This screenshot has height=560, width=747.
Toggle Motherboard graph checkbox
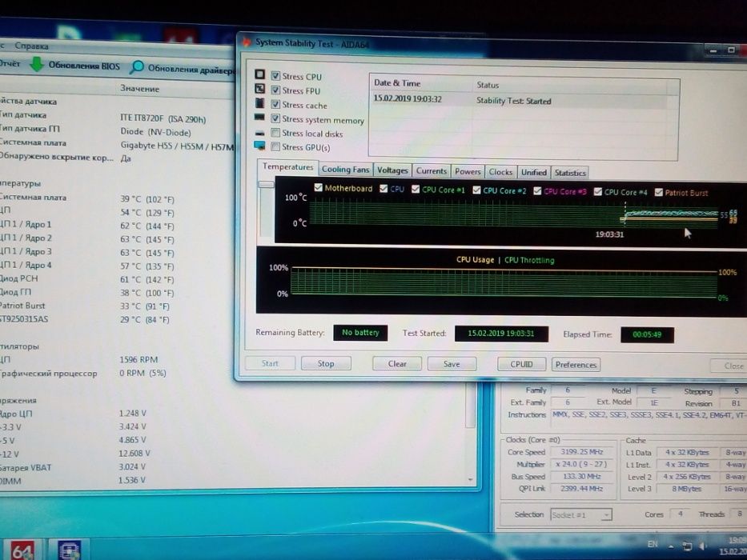318,188
